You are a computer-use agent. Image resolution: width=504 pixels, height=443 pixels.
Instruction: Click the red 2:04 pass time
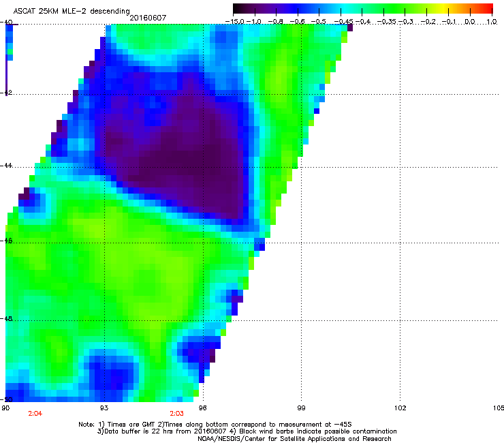(x=35, y=414)
